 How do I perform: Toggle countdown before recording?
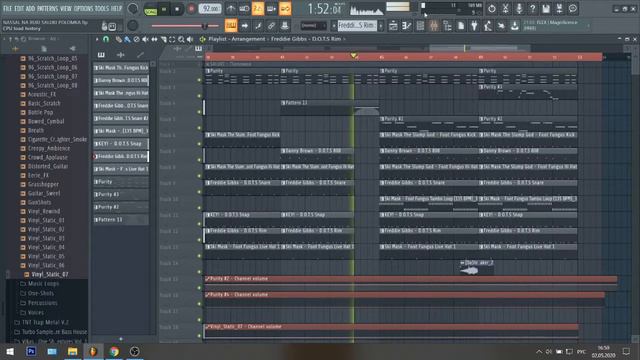click(258, 9)
